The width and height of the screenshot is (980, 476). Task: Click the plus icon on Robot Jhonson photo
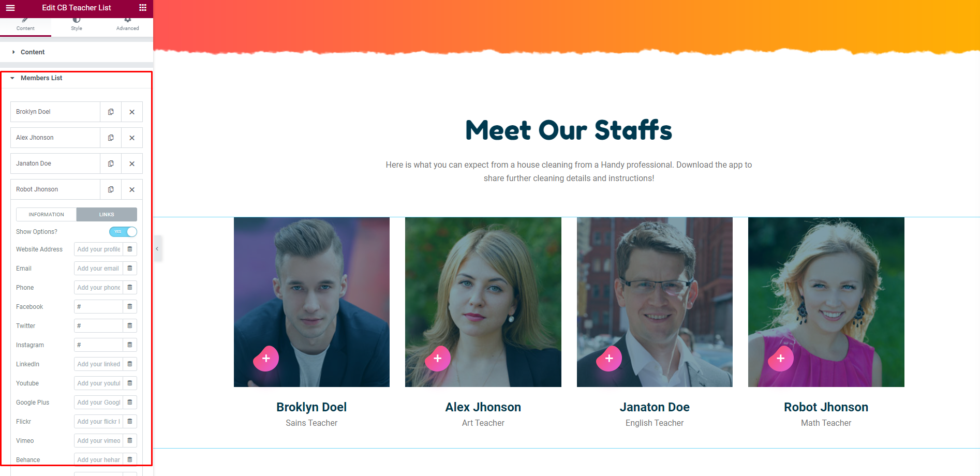point(781,358)
